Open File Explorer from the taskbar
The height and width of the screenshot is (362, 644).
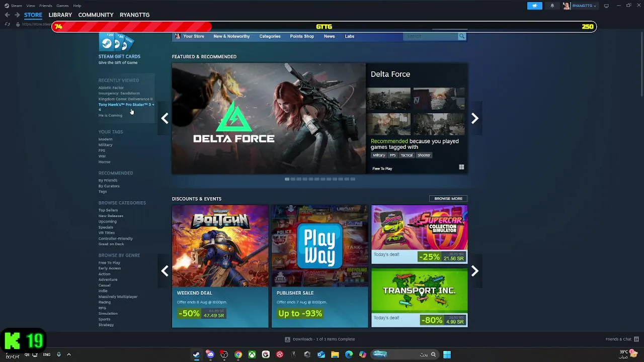click(335, 354)
